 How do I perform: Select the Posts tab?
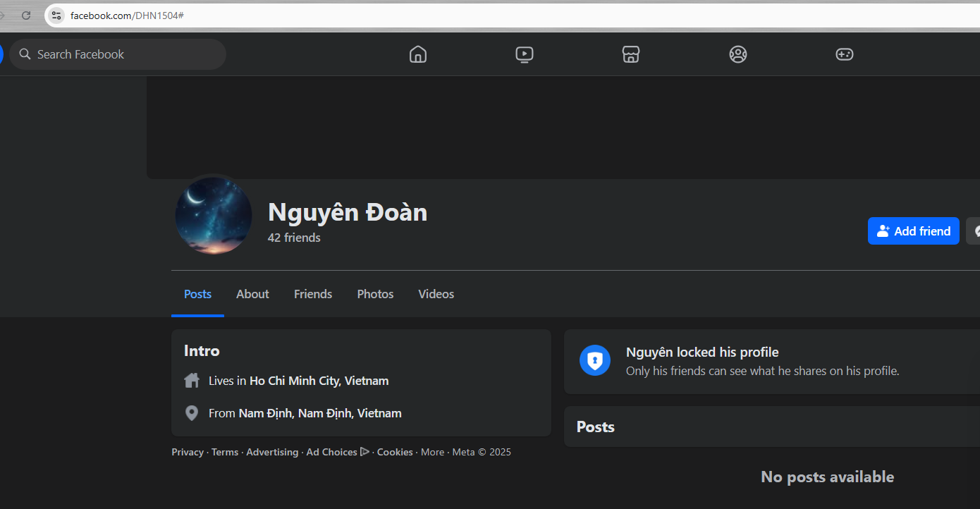coord(197,294)
